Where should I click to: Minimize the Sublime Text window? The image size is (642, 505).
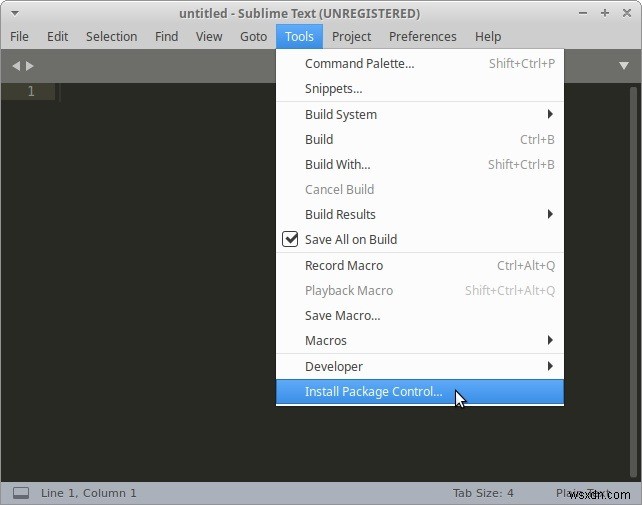(583, 13)
